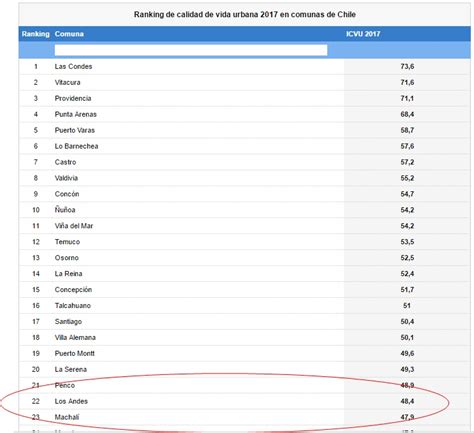Click the Temuco comuna name
Image resolution: width=474 pixels, height=433 pixels.
pos(67,242)
